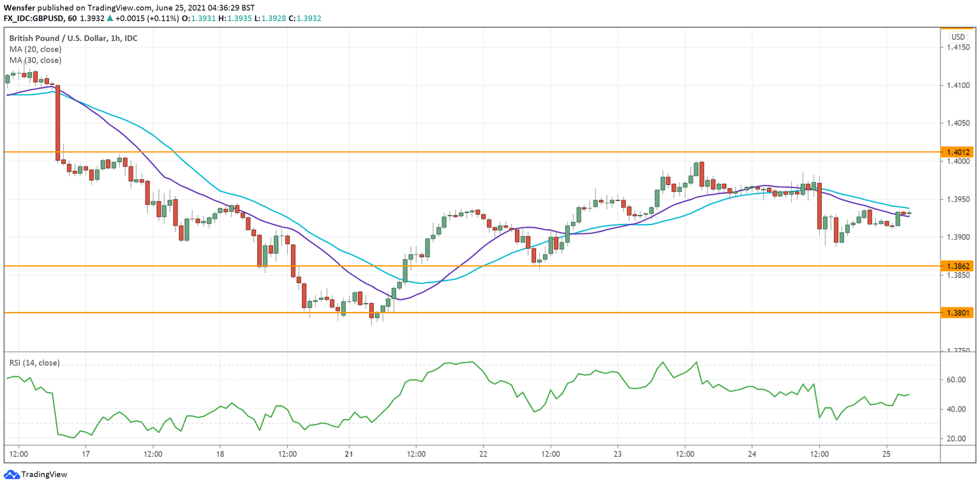The width and height of the screenshot is (980, 486).
Task: Expand the British Pound / U.S. Dollar title
Action: (x=72, y=38)
